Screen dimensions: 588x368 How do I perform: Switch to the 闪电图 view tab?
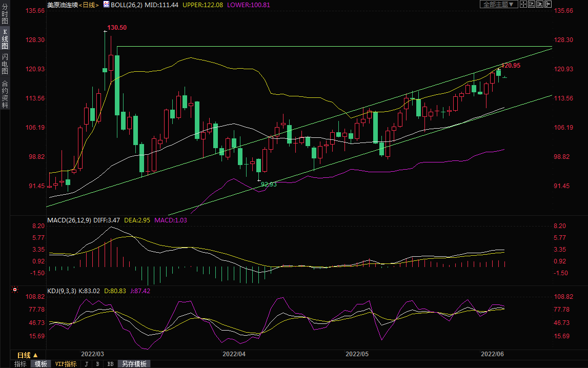click(x=5, y=64)
